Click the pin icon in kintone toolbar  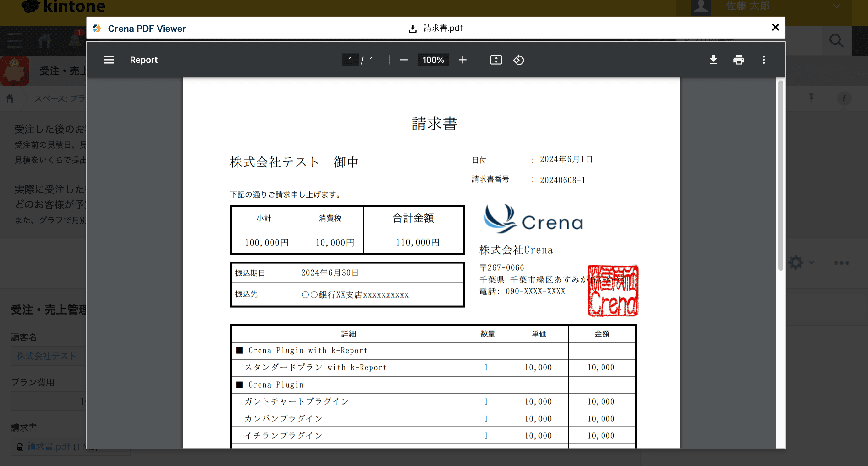[x=812, y=98]
